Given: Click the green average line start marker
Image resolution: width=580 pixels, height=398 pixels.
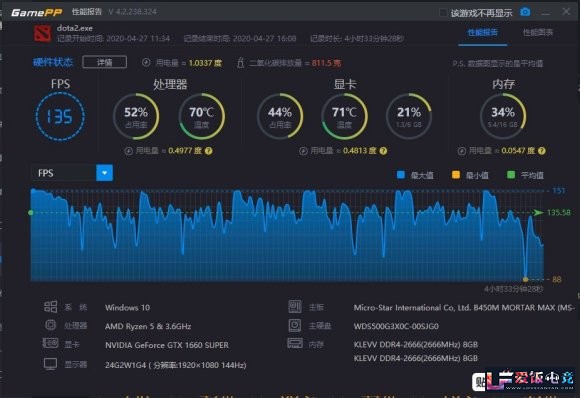Looking at the screenshot, I should 31,213.
